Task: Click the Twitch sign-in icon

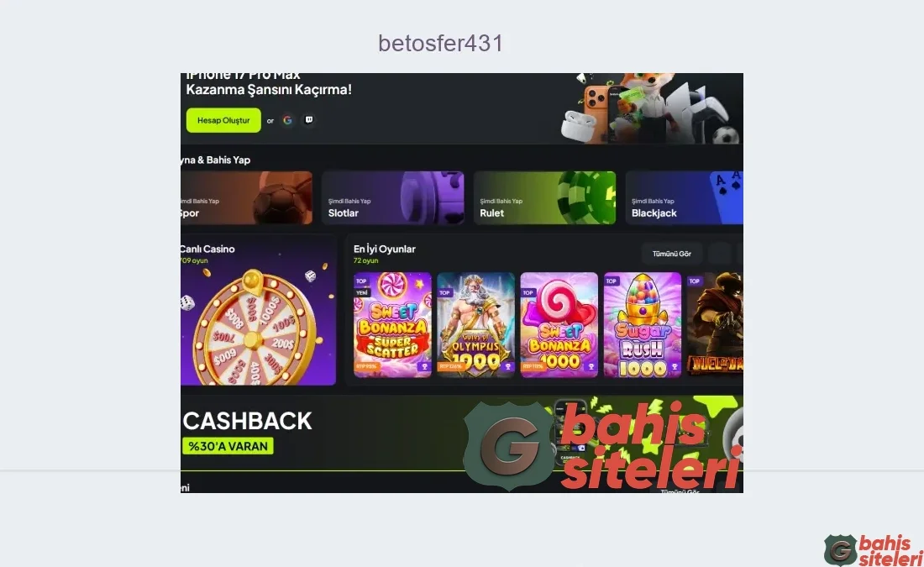Action: coord(309,120)
